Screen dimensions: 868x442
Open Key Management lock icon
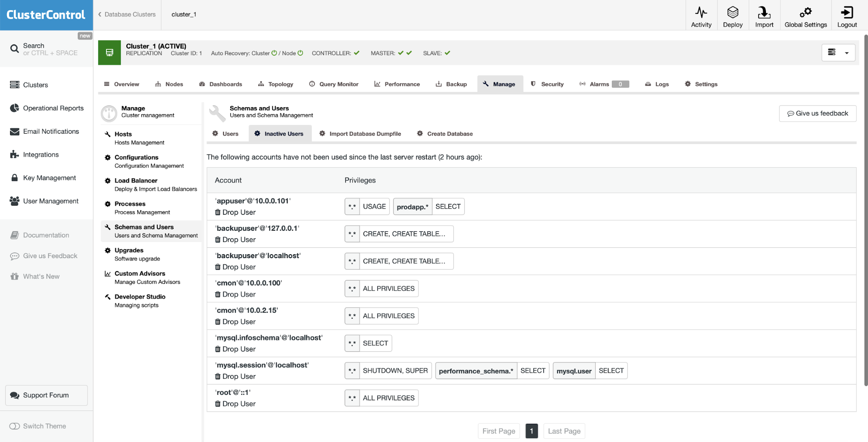click(14, 178)
